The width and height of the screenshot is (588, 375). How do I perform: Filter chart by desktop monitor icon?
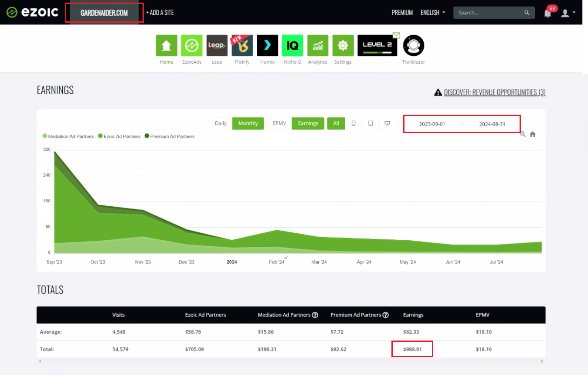pos(387,123)
